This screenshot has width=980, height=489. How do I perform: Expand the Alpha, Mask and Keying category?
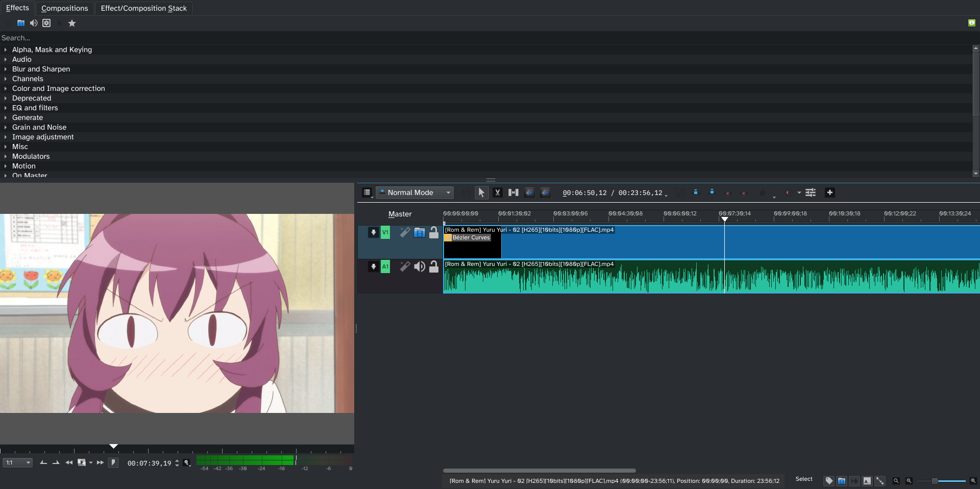(6, 50)
